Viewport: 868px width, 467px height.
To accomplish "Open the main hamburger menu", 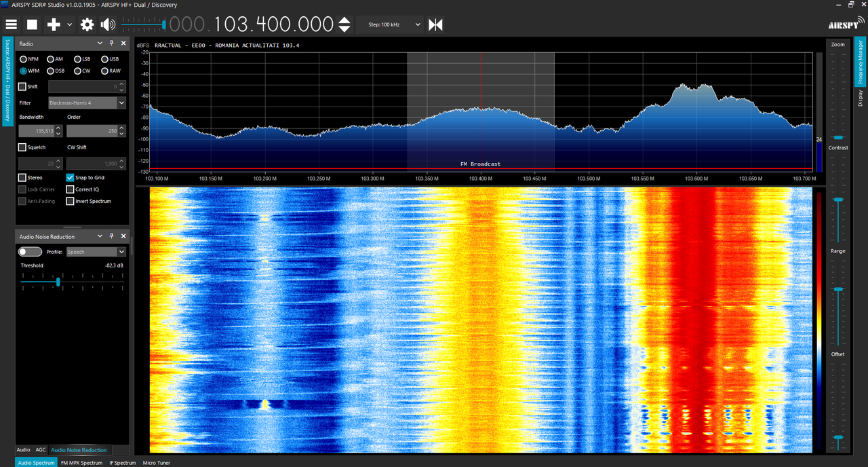I will click(11, 25).
